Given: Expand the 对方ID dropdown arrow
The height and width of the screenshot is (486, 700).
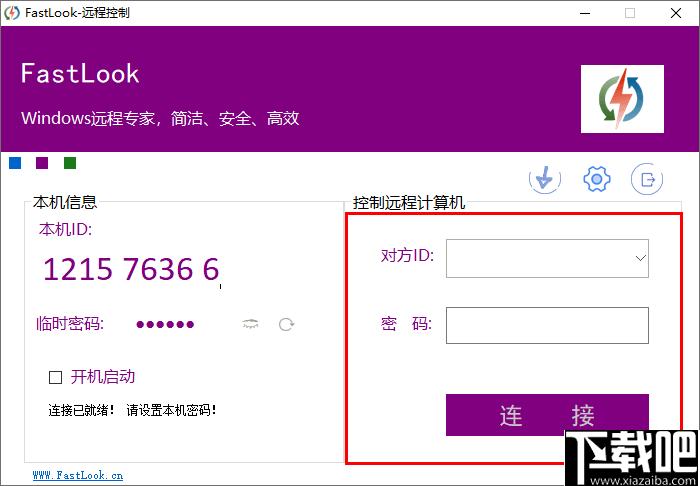Looking at the screenshot, I should [x=641, y=258].
